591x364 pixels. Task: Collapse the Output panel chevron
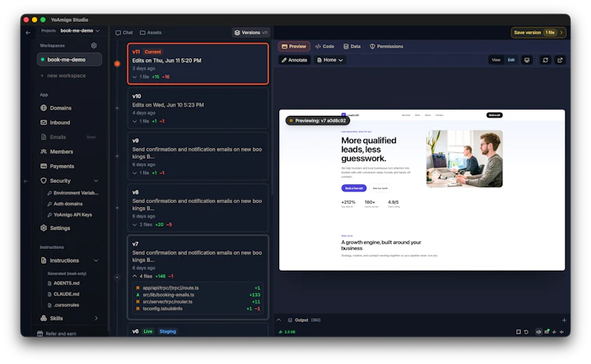[279, 320]
